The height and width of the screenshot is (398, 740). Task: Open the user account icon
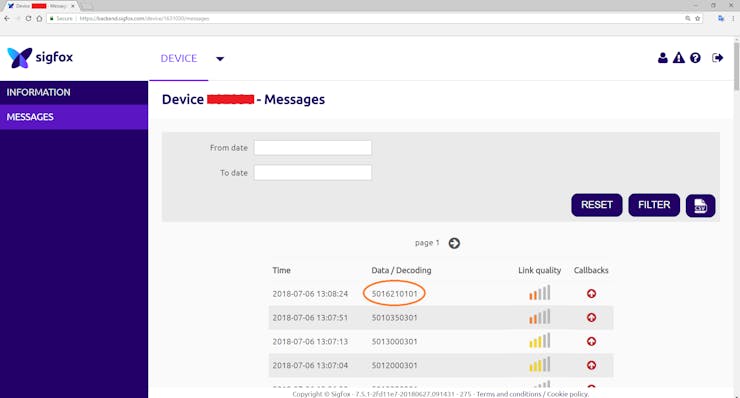(663, 58)
